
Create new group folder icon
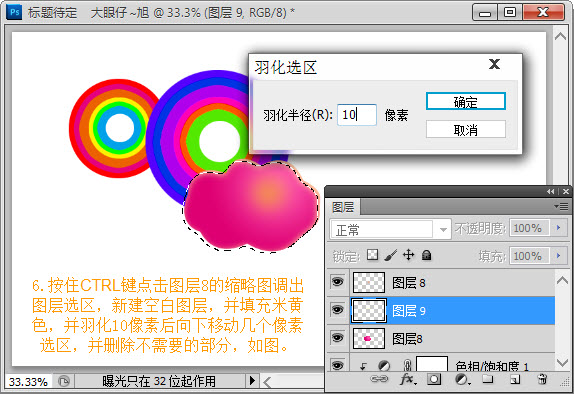(487, 379)
